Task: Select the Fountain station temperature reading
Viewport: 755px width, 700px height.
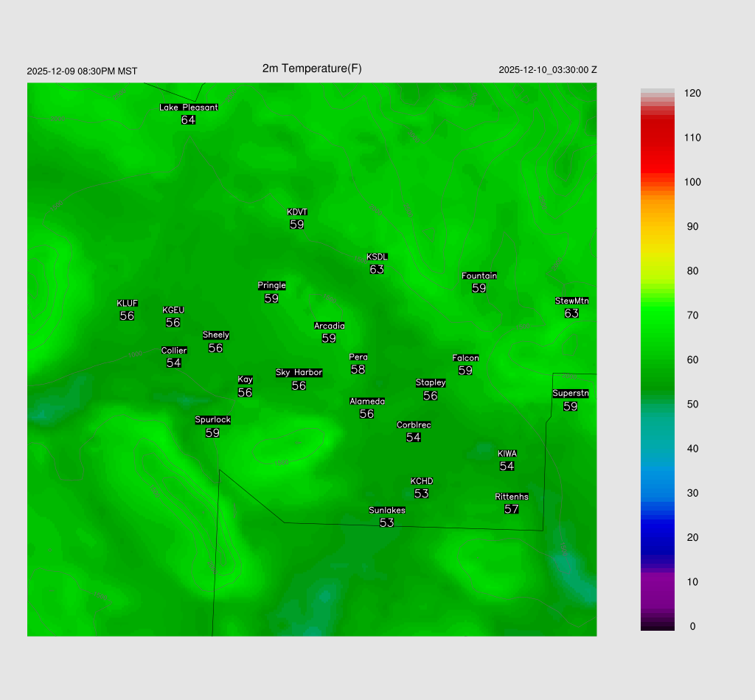Action: tap(479, 288)
